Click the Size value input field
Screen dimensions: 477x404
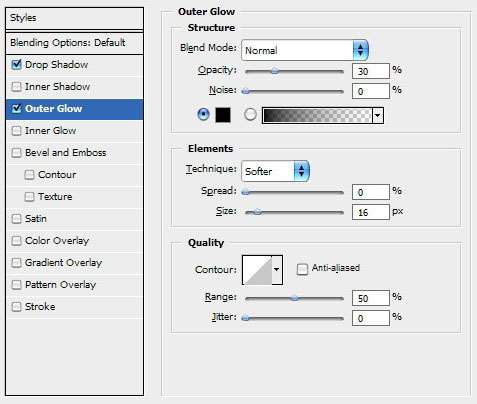pyautogui.click(x=371, y=212)
